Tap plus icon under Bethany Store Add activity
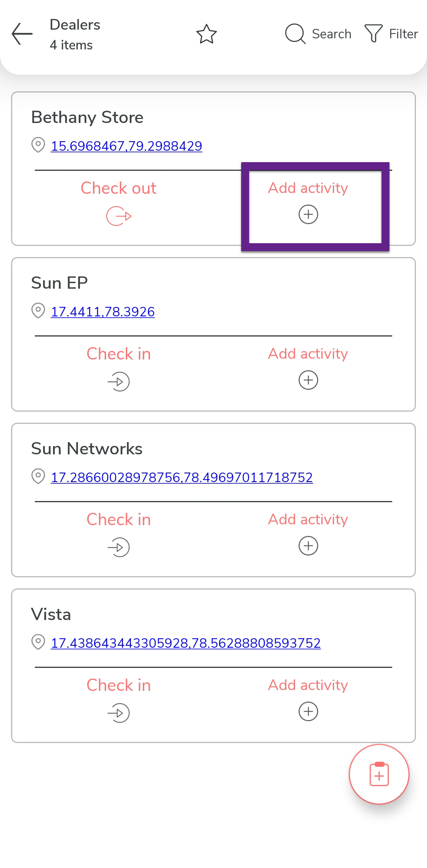Viewport: 427px width, 868px height. (x=308, y=214)
